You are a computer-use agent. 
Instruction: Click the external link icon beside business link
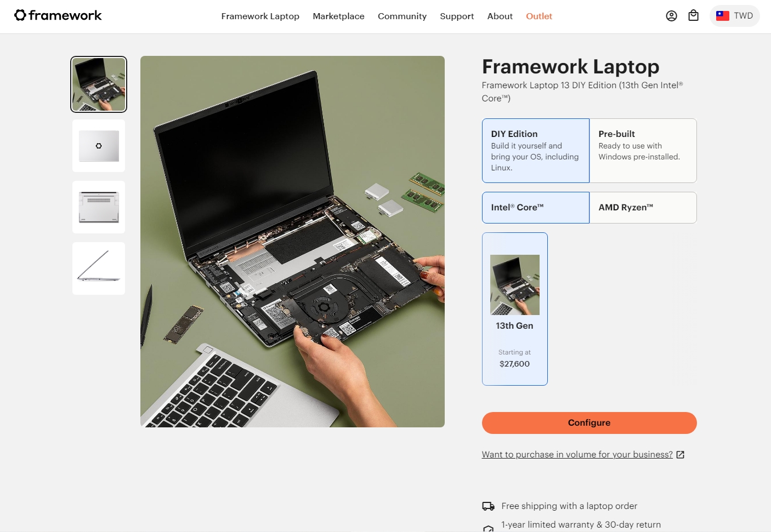(x=681, y=455)
